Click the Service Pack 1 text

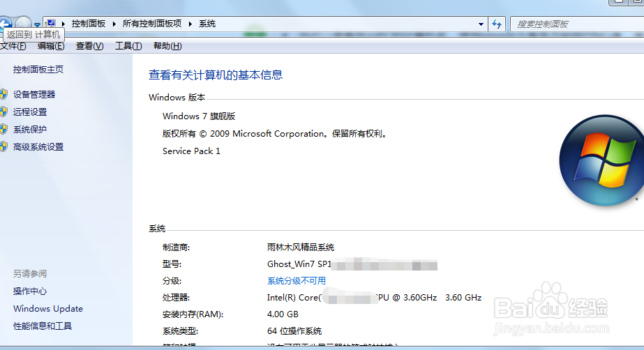(x=191, y=151)
